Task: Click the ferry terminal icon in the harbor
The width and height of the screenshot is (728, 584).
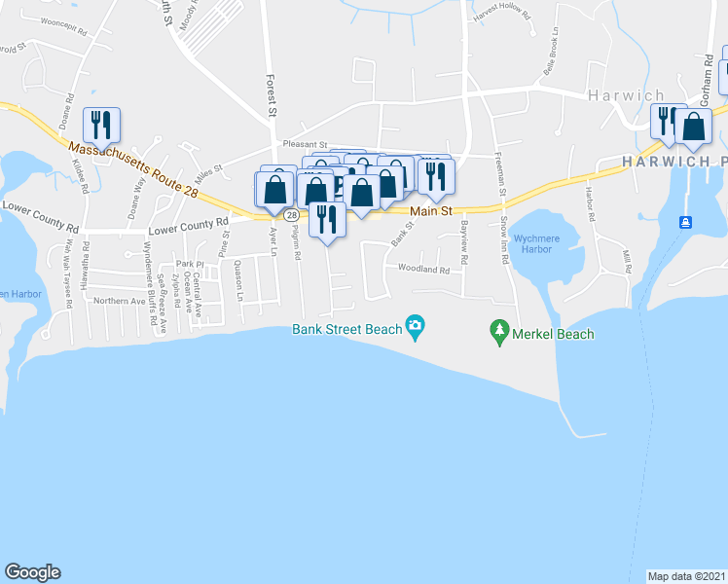Action: click(686, 222)
